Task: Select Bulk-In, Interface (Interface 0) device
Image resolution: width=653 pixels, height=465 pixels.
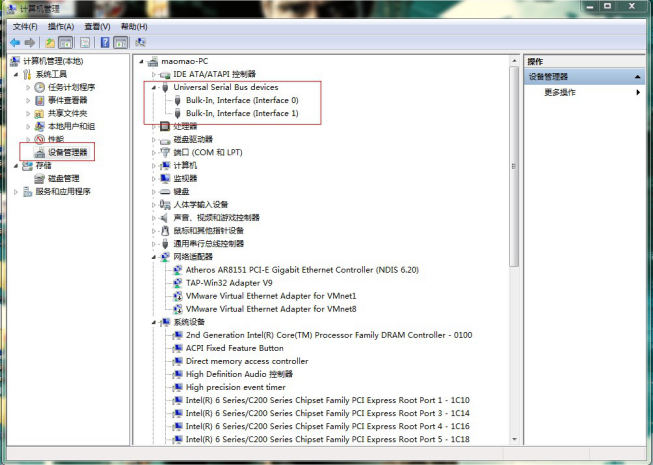Action: point(242,100)
